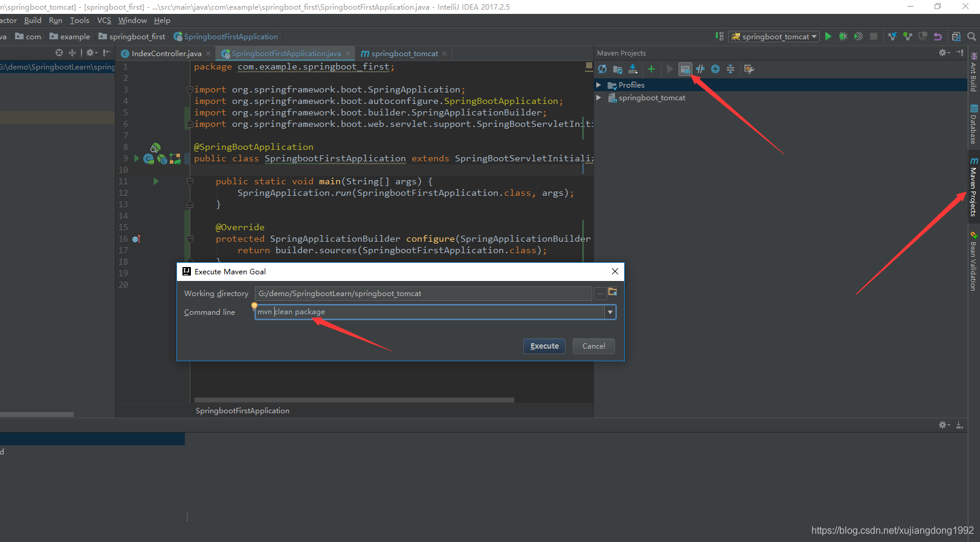The height and width of the screenshot is (542, 980).
Task: Download sources and documentation icon
Action: pyautogui.click(x=633, y=69)
